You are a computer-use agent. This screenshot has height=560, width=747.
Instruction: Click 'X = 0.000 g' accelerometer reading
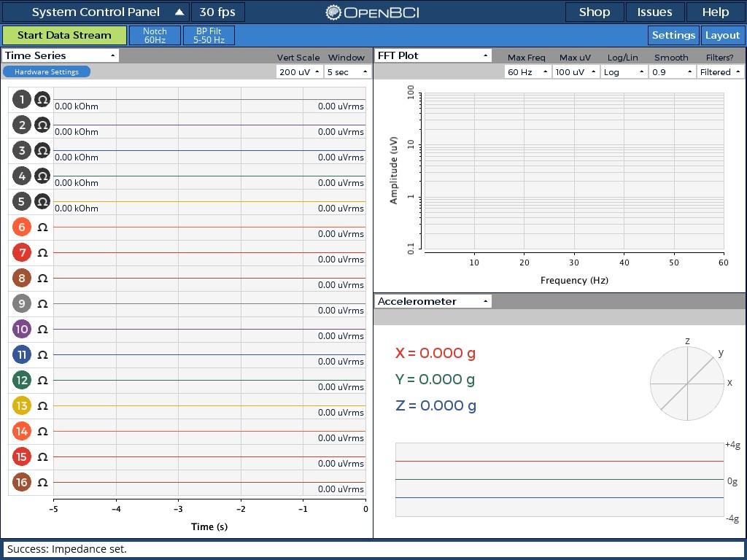[x=436, y=353]
